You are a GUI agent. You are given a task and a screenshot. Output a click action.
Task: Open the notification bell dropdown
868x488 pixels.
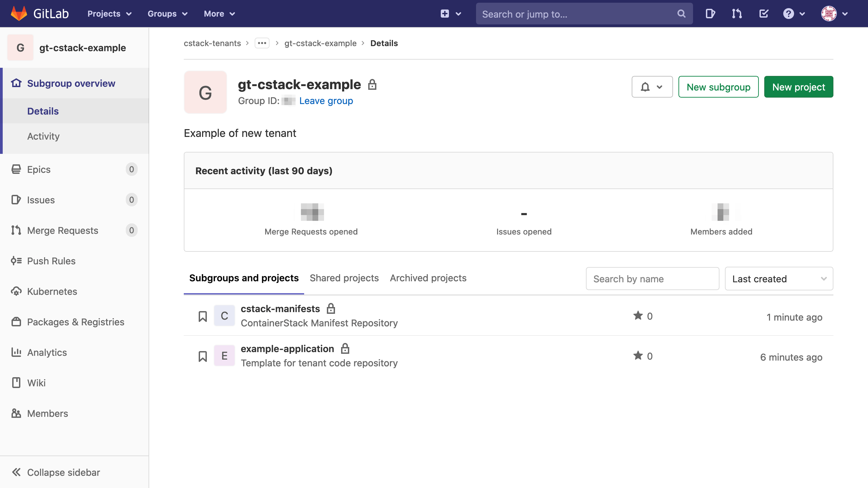click(x=652, y=87)
